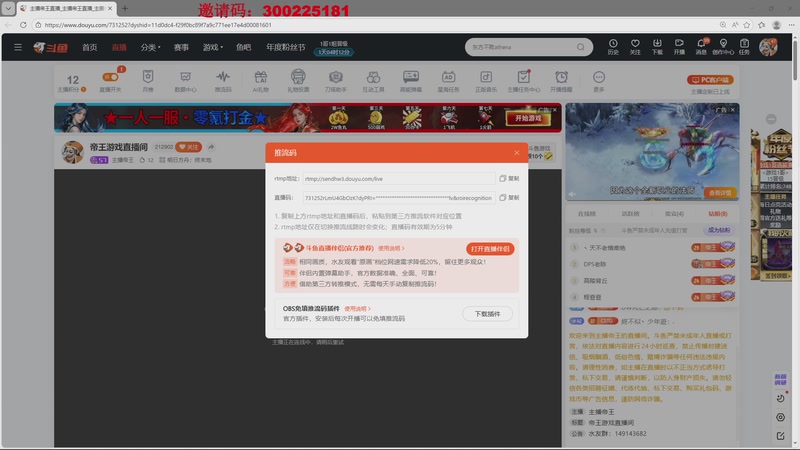Select 直播 in top navigation
Screen dimensions: 800x450
(119, 47)
